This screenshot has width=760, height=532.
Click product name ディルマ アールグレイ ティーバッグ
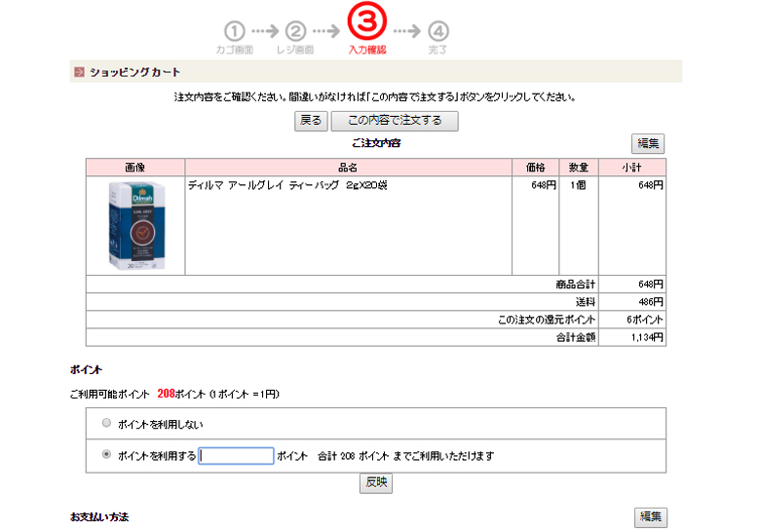coord(287,185)
